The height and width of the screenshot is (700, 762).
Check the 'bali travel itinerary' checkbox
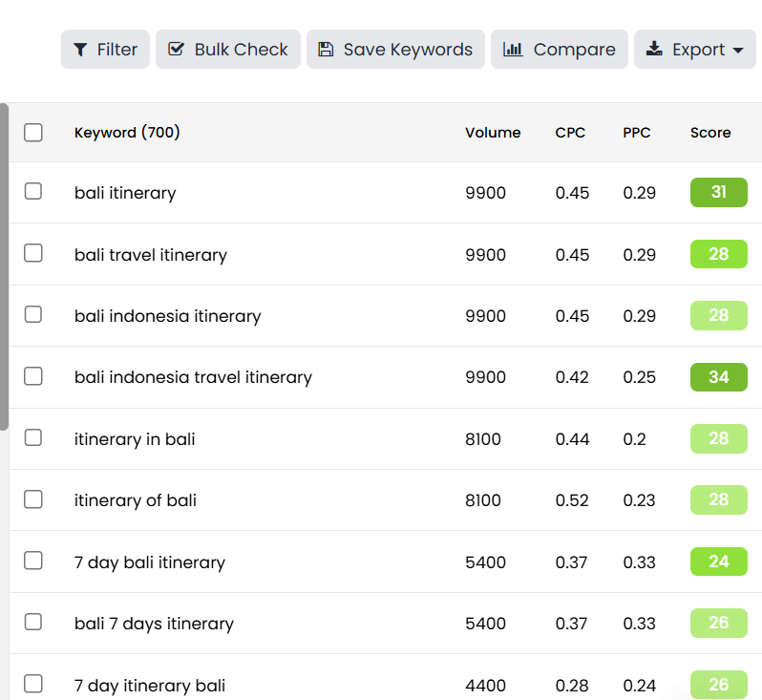pos(33,253)
